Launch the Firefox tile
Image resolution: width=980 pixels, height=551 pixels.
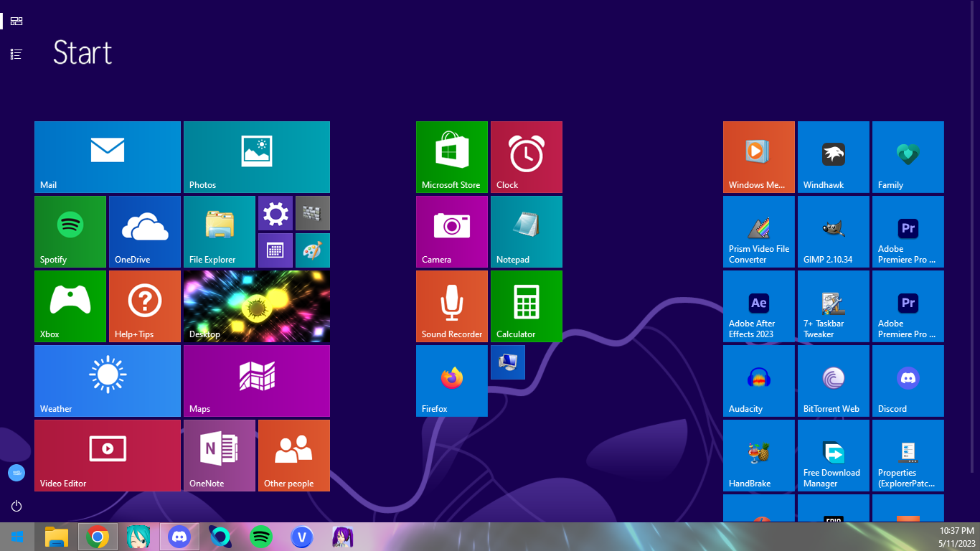coord(452,381)
